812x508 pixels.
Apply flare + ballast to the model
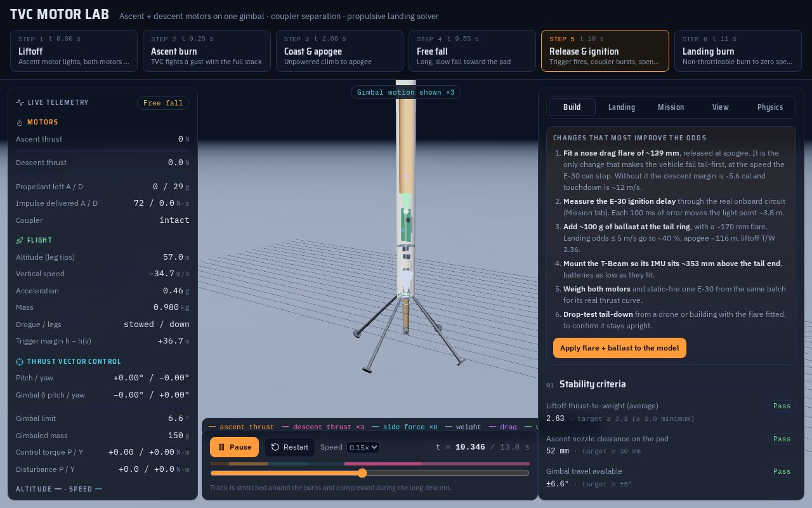(x=619, y=348)
